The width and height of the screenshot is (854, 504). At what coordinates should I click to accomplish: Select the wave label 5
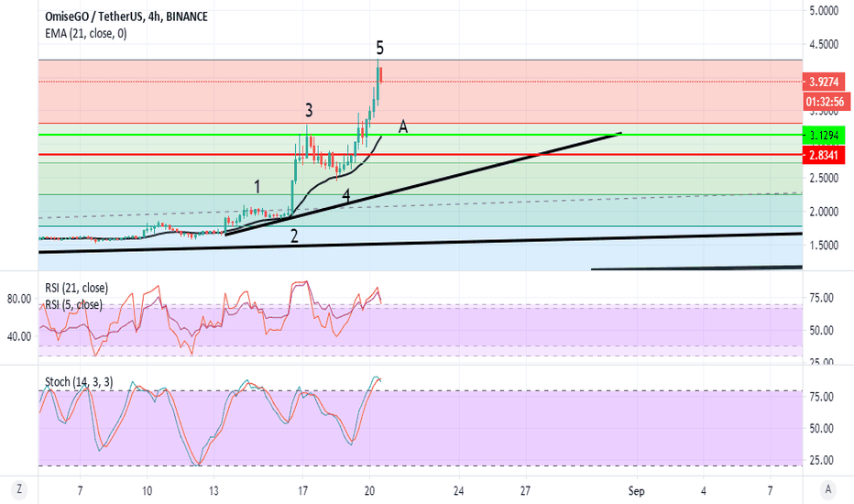[379, 49]
